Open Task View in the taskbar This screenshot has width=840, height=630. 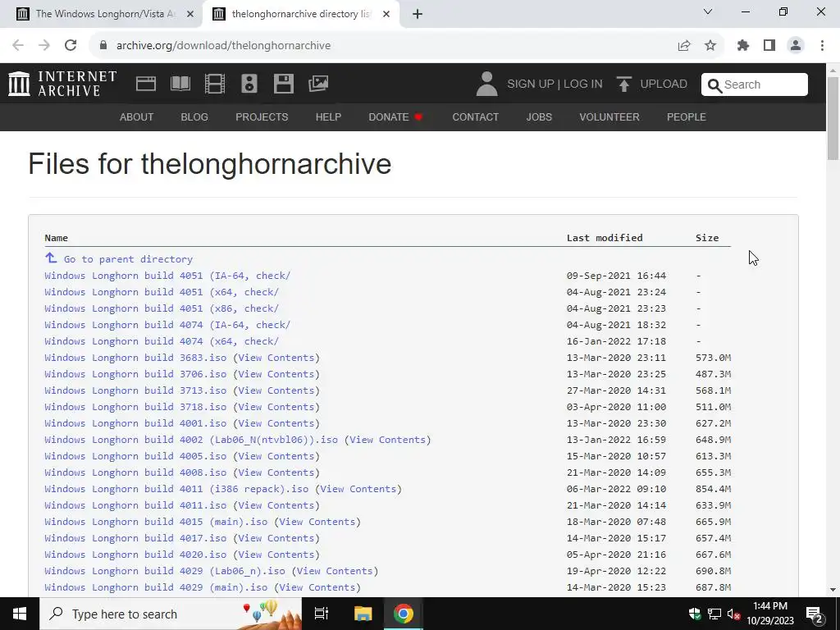322,614
